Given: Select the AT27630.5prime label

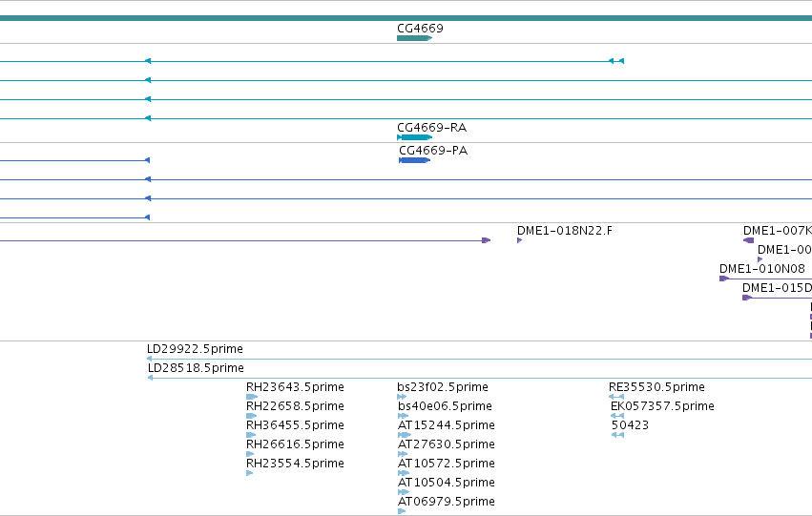Looking at the screenshot, I should coord(447,444).
